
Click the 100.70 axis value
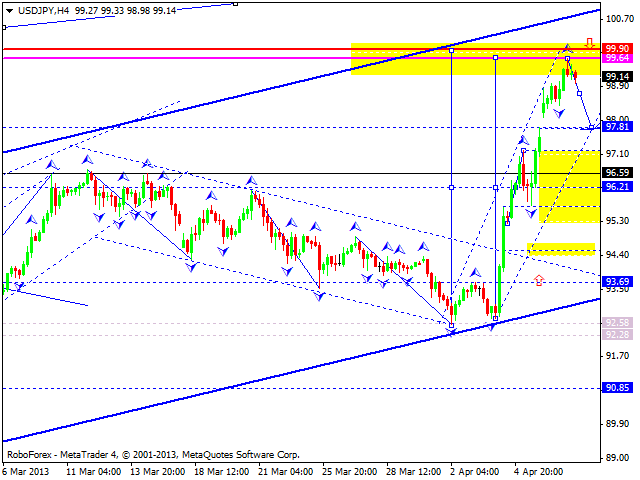point(619,19)
